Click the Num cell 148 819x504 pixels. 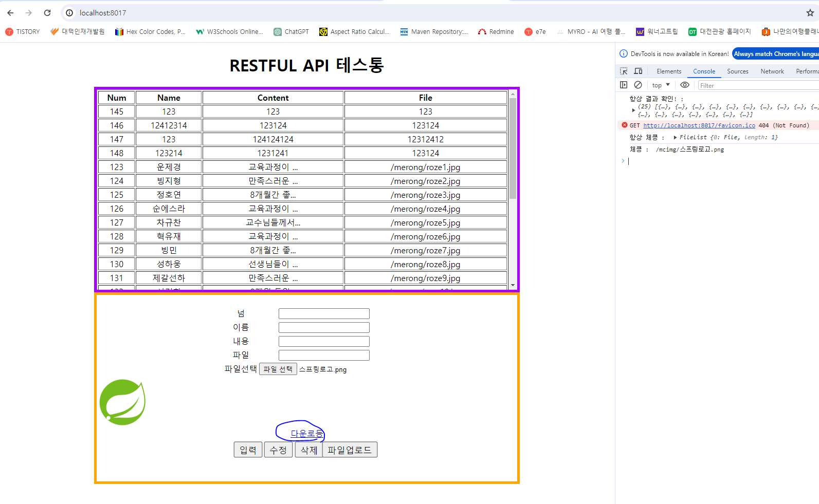[x=117, y=153]
